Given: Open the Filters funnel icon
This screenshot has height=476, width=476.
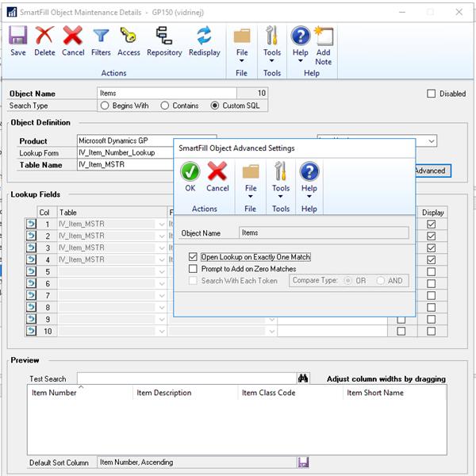Looking at the screenshot, I should [x=101, y=41].
